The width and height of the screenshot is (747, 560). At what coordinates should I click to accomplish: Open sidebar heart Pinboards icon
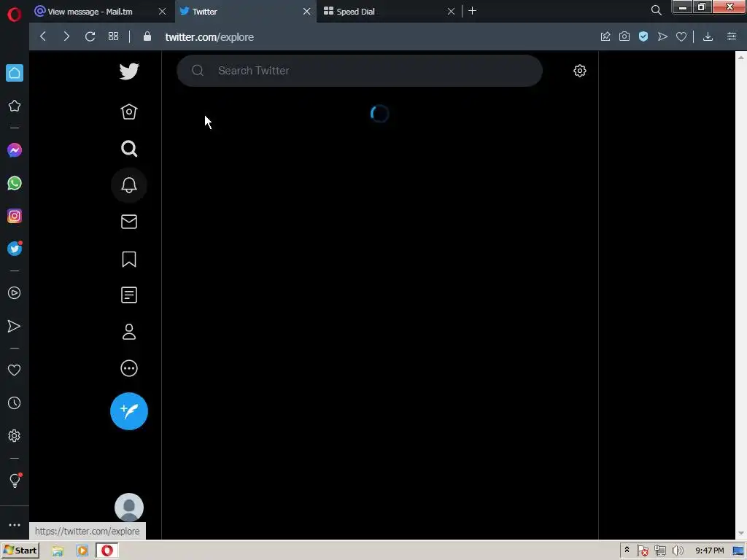point(15,370)
